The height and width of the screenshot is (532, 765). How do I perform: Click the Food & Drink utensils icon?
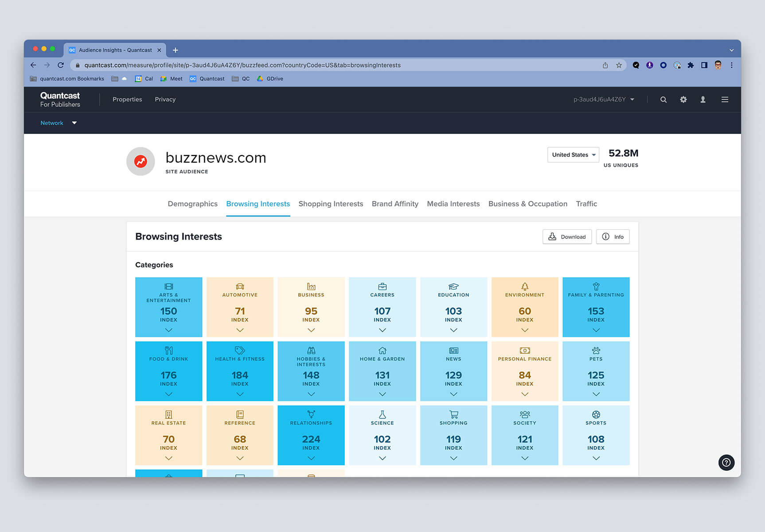coord(168,350)
